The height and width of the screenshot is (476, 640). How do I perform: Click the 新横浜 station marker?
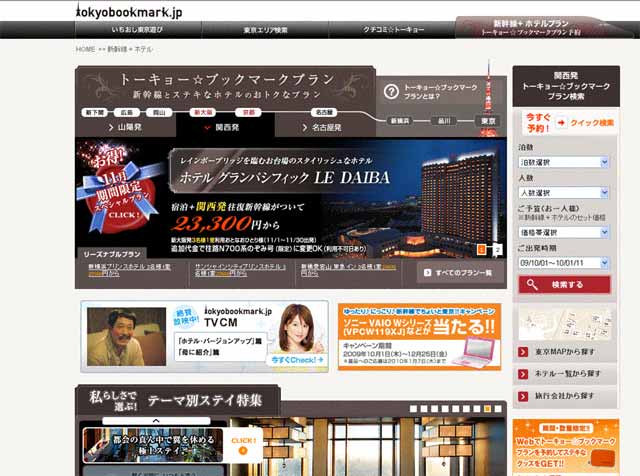[x=400, y=121]
